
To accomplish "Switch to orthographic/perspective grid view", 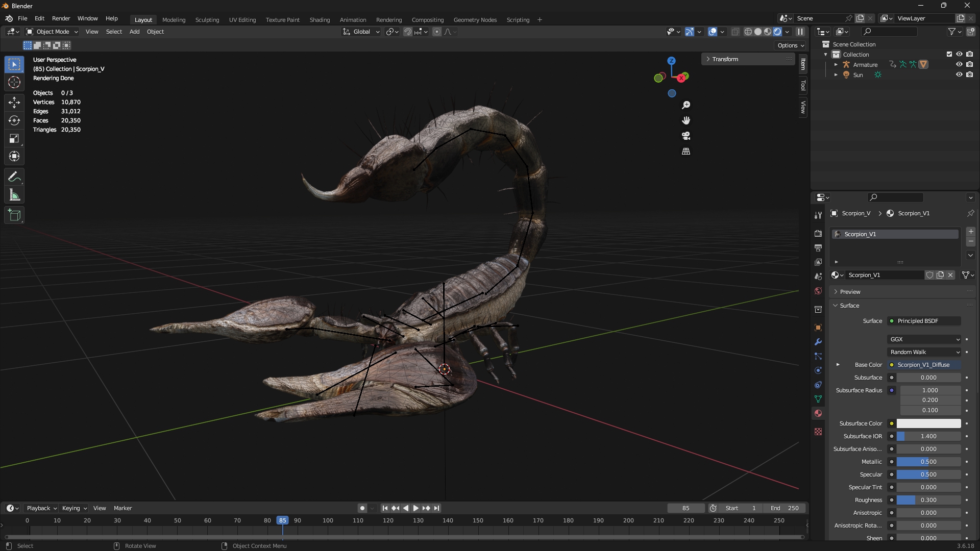I will [686, 152].
